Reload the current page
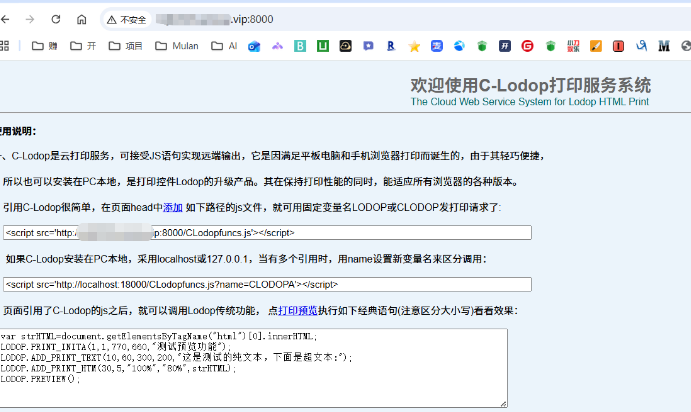691x412 pixels. tap(56, 19)
